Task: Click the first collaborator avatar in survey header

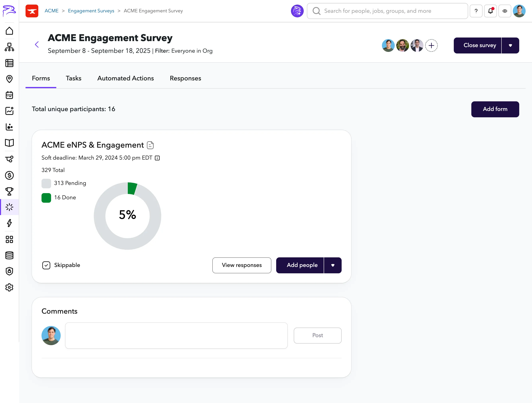Action: [x=388, y=45]
